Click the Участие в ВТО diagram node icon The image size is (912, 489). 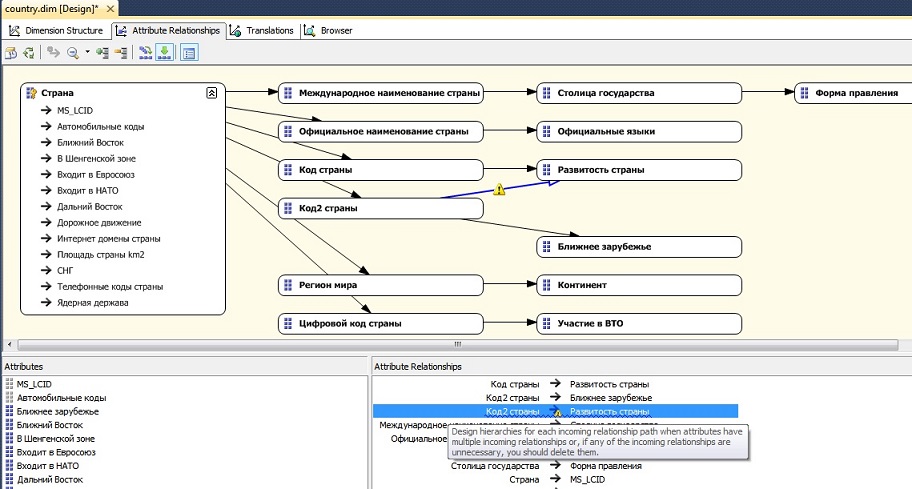(546, 323)
